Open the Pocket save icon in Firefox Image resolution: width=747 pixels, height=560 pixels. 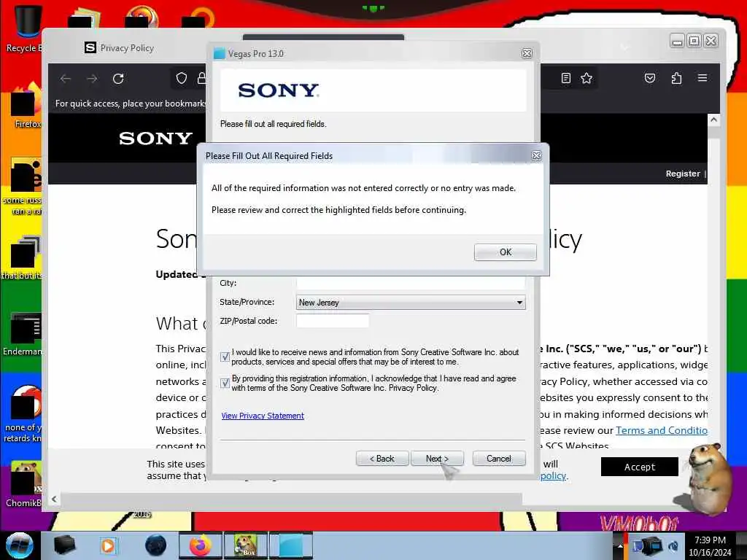click(650, 78)
